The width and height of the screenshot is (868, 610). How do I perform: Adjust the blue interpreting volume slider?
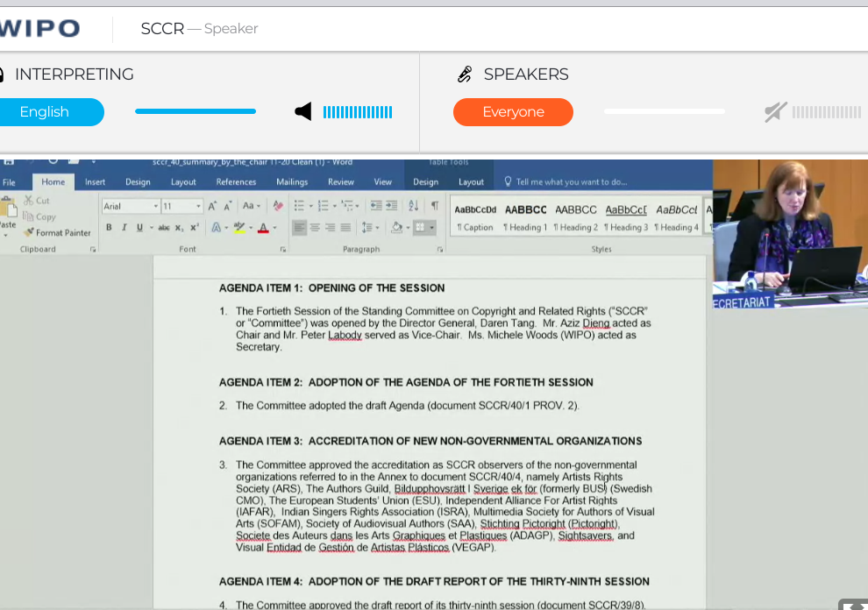(196, 111)
